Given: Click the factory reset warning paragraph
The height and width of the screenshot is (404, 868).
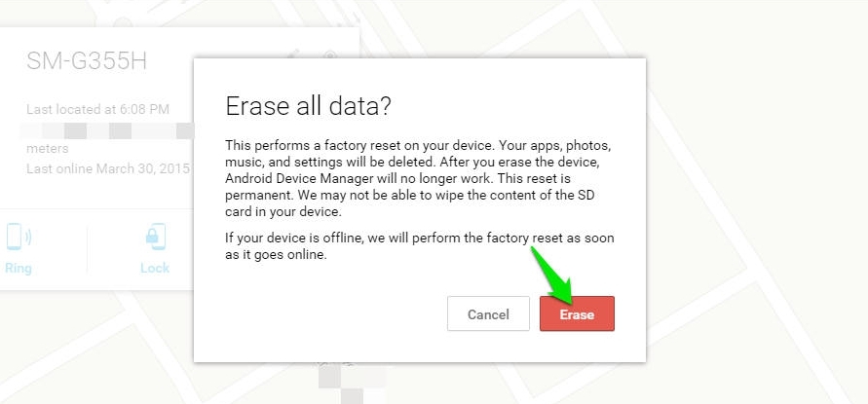Looking at the screenshot, I should coord(420,179).
